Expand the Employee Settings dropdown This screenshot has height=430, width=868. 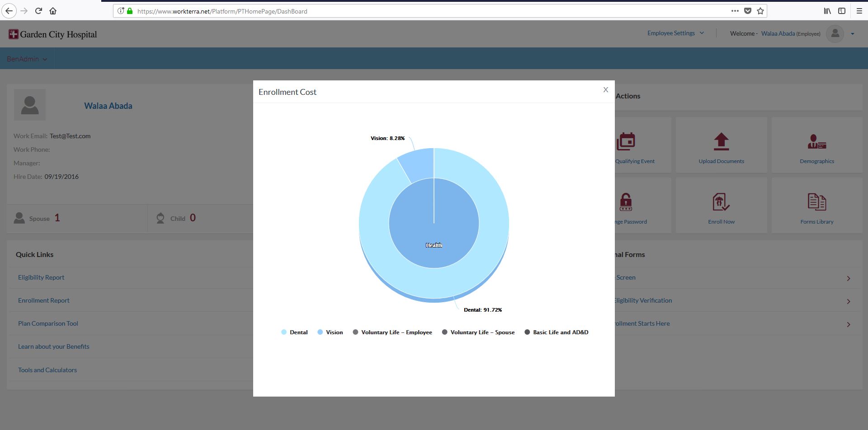[x=675, y=33]
